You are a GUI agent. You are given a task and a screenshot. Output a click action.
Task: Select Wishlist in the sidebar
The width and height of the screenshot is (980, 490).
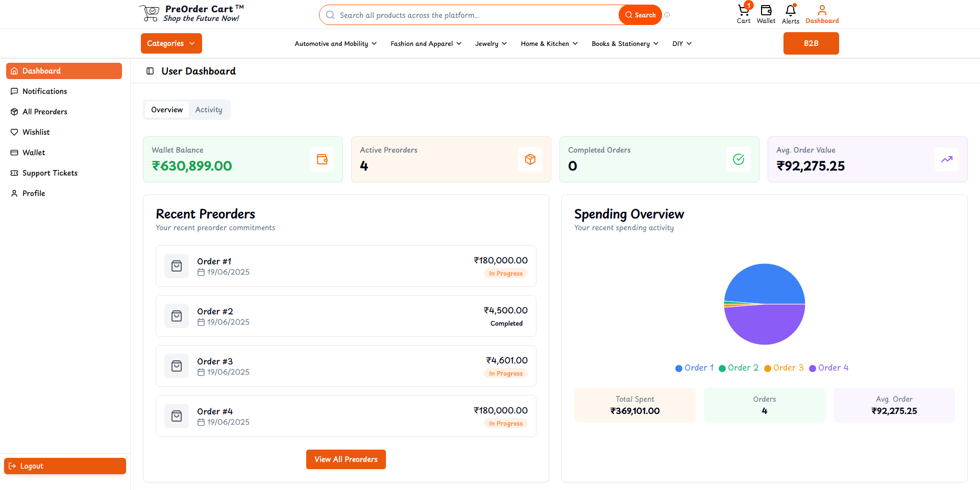pos(36,132)
